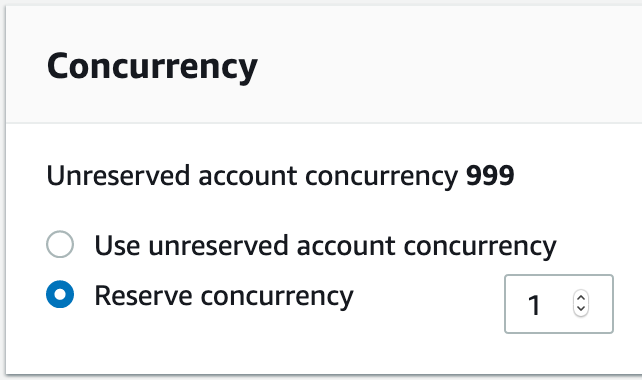Focus the reserved concurrency number field

[x=559, y=304]
